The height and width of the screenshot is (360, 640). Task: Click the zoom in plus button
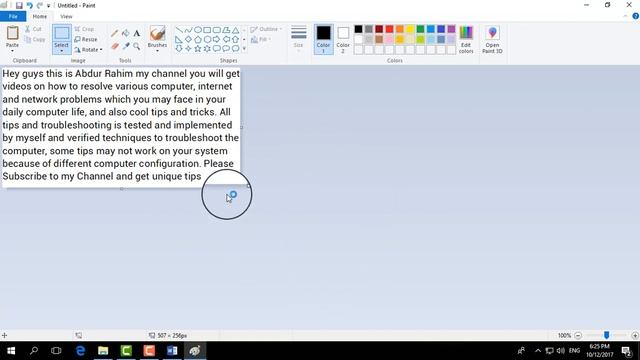(635, 336)
